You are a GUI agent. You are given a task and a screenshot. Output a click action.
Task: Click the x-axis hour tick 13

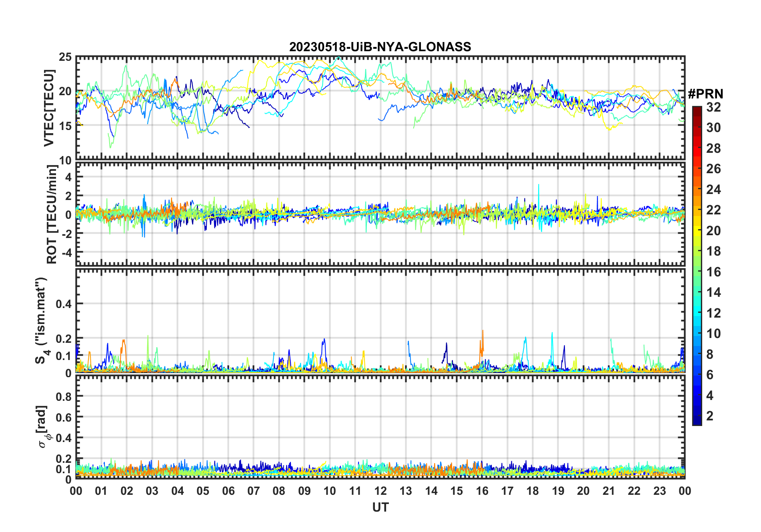(x=406, y=491)
